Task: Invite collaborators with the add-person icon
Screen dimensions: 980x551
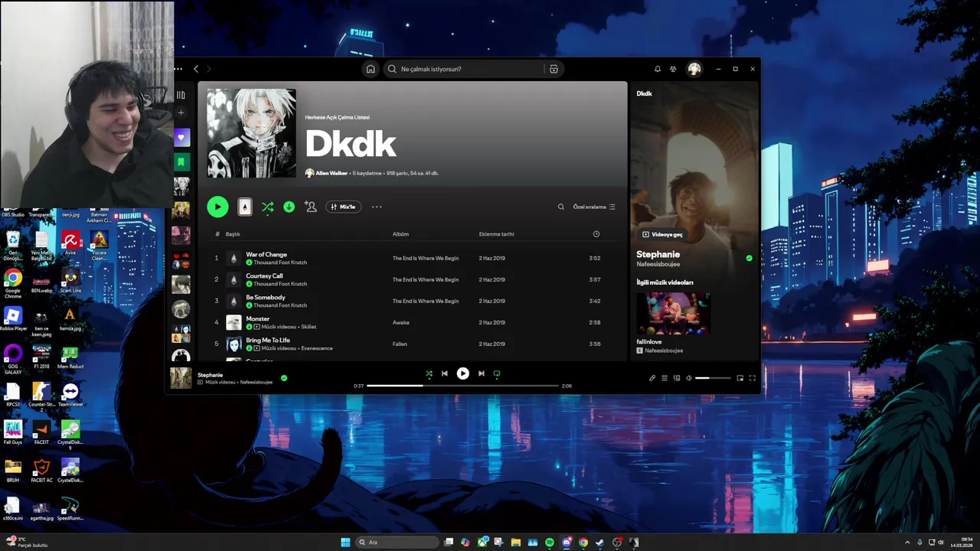Action: click(x=310, y=207)
